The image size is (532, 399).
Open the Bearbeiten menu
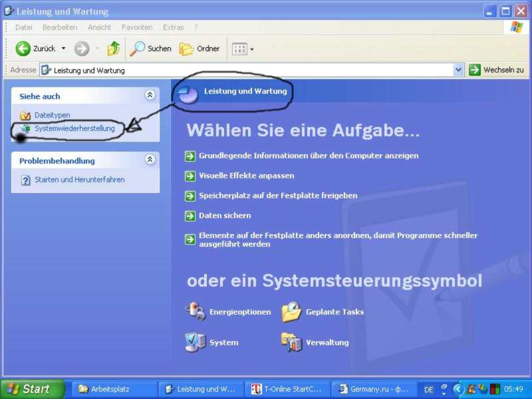[x=60, y=27]
